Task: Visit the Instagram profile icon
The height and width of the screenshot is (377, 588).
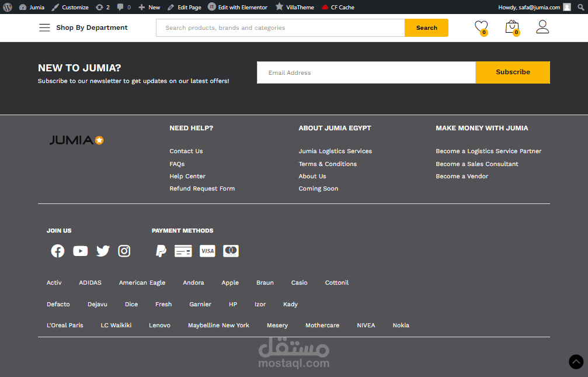Action: pyautogui.click(x=124, y=251)
